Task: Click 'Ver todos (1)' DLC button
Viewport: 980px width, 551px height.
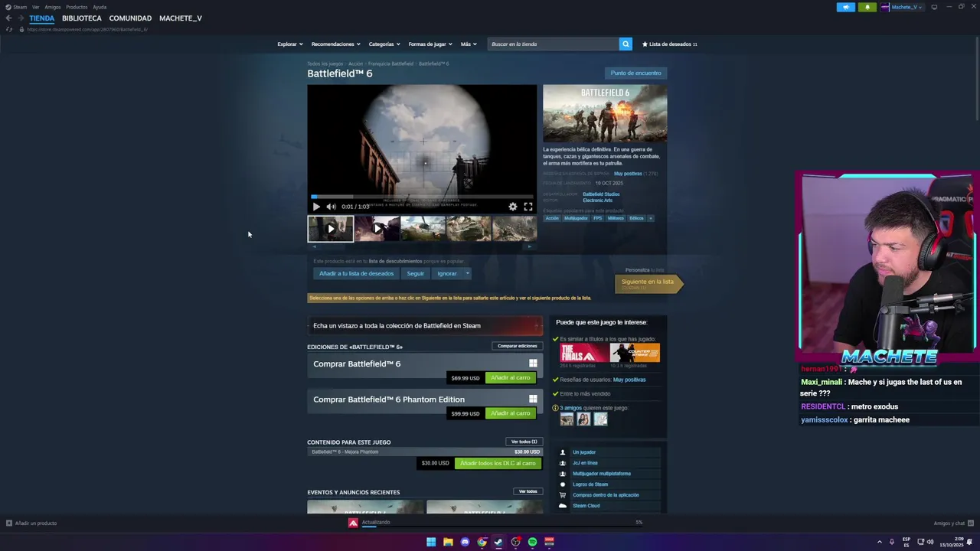Action: click(x=524, y=442)
